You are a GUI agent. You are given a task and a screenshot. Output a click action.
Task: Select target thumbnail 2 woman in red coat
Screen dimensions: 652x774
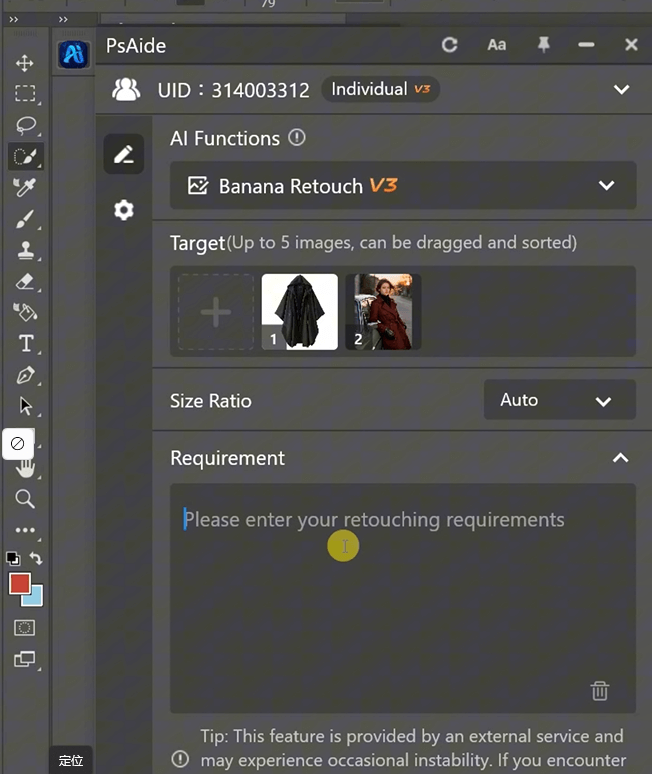(383, 312)
